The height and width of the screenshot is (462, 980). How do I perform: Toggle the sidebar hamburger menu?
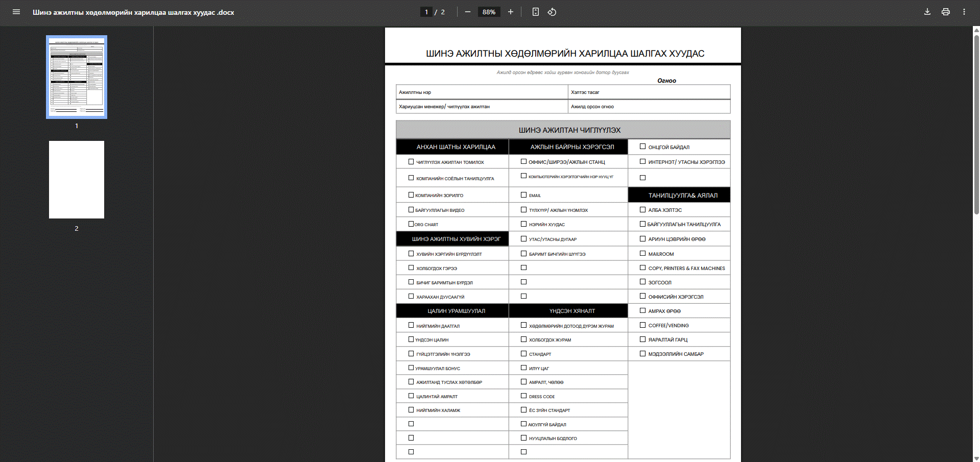tap(16, 12)
